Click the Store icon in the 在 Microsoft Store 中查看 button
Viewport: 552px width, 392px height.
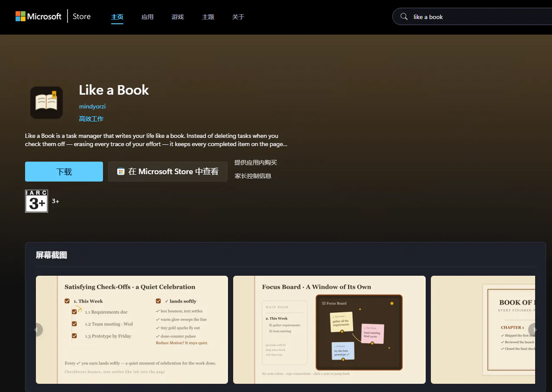pyautogui.click(x=121, y=172)
